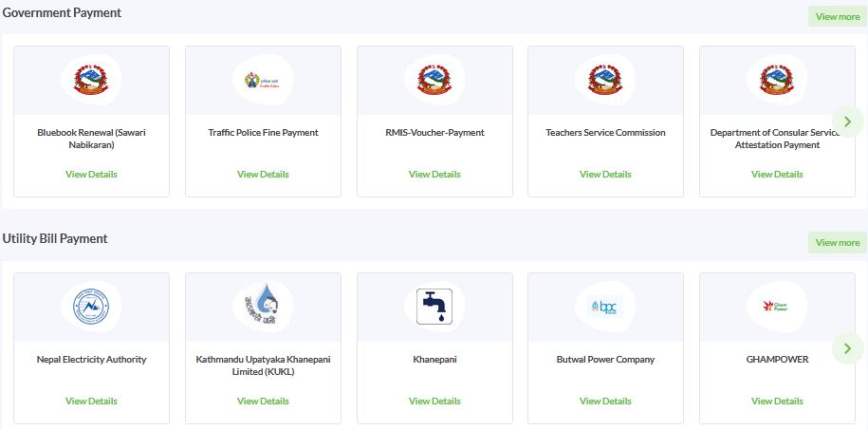The height and width of the screenshot is (430, 868).
Task: Click the KUKL water drop logo
Action: click(x=263, y=304)
